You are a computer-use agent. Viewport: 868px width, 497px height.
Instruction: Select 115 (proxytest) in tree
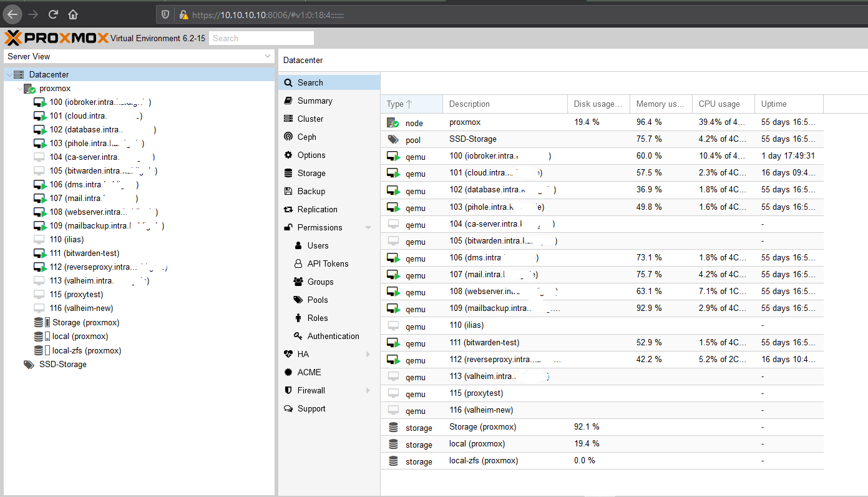pos(139,295)
